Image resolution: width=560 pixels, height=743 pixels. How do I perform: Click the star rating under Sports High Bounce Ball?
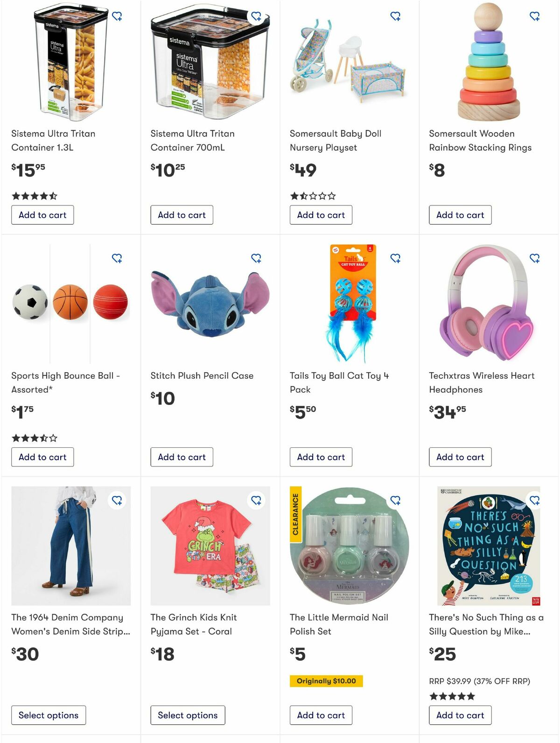(x=33, y=438)
